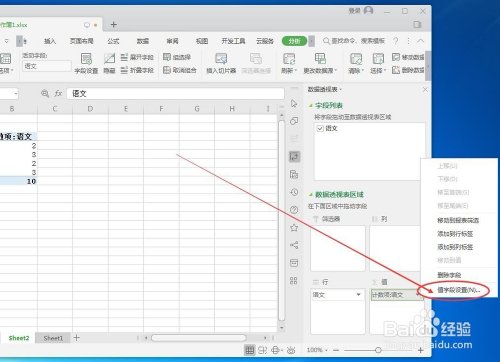Open the 100% zoom level dropdown
This screenshot has height=362, width=500.
[326, 350]
